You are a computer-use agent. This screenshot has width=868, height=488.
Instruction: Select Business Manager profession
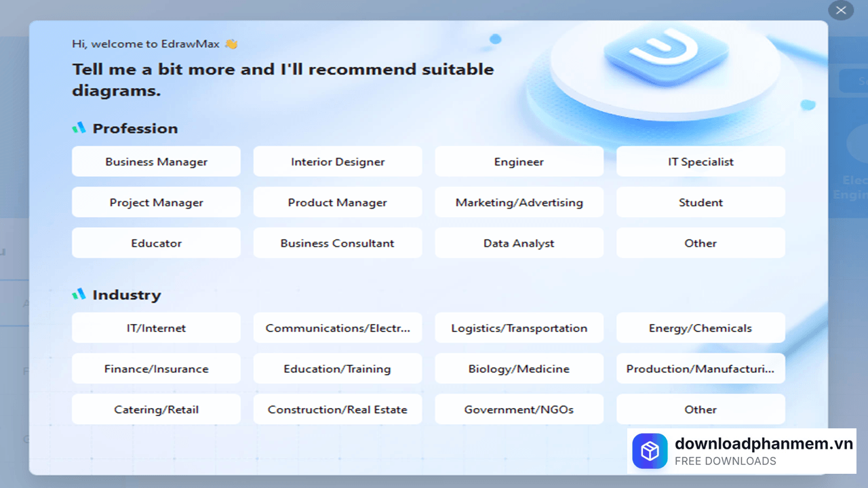(156, 161)
